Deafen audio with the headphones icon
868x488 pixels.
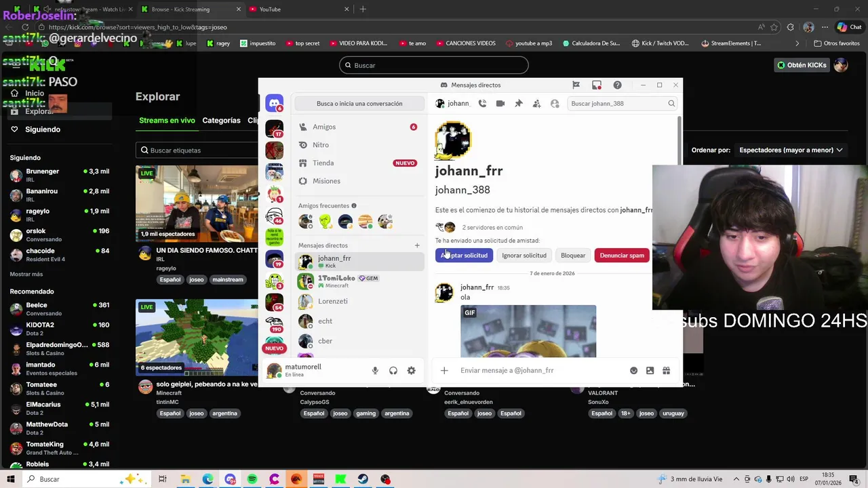point(393,371)
